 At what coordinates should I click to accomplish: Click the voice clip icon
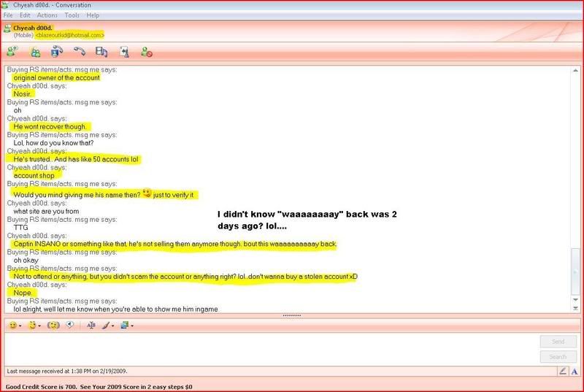(x=69, y=325)
